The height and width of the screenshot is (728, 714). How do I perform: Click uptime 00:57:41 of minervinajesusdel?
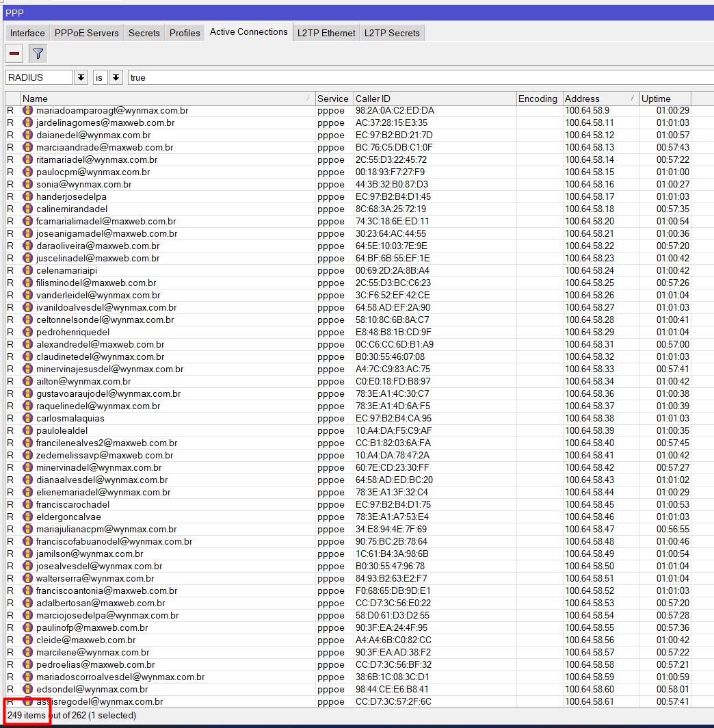[x=673, y=369]
